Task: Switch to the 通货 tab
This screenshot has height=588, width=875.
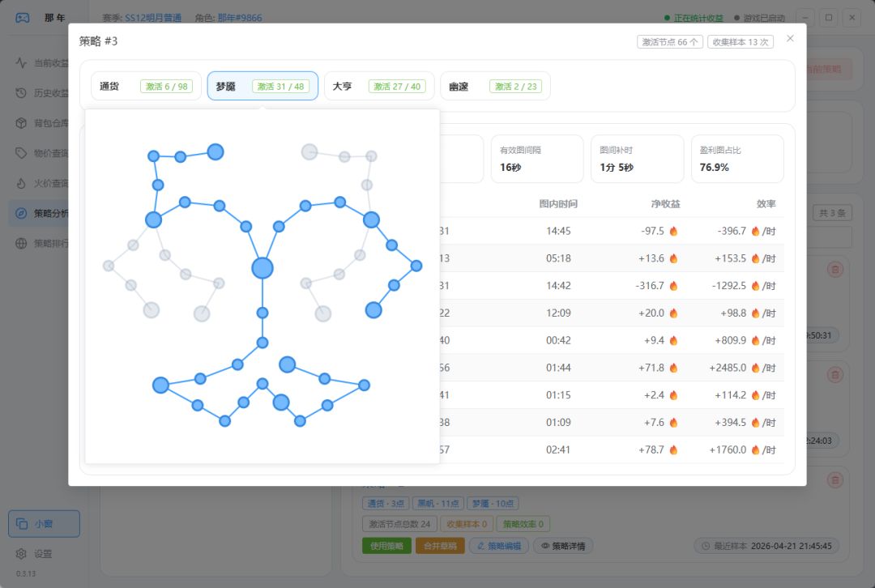Action: (x=146, y=86)
